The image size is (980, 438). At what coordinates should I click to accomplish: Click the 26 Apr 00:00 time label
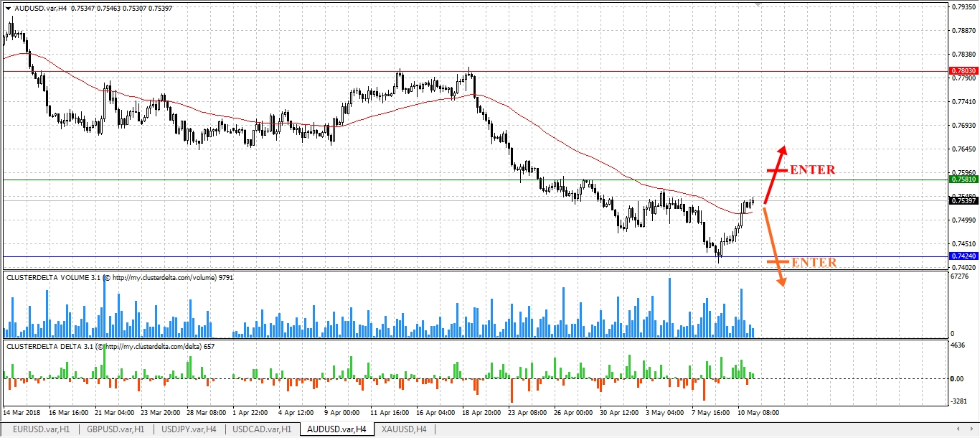575,413
